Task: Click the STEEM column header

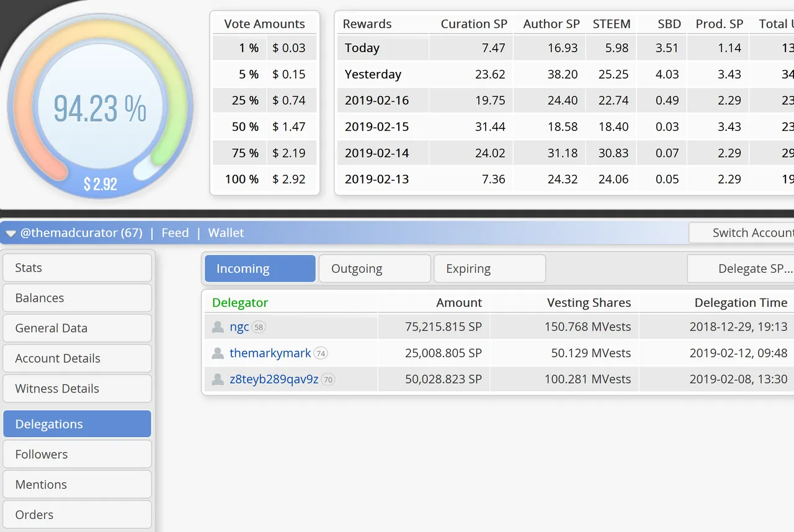Action: (612, 24)
